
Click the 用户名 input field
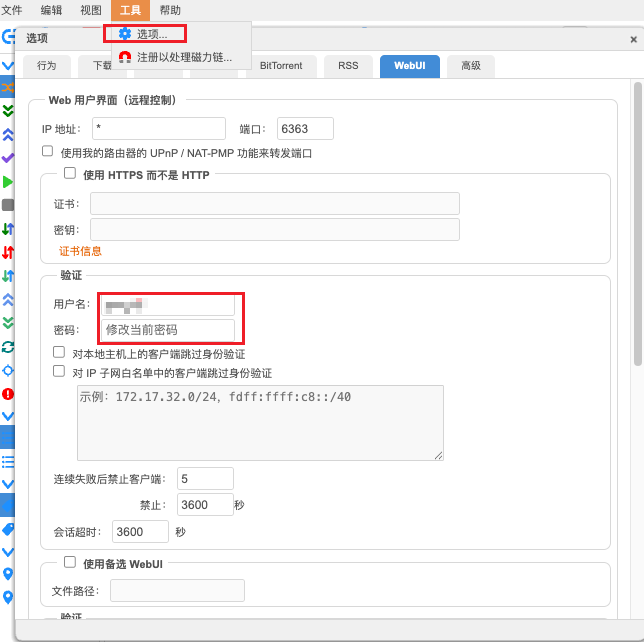point(168,305)
